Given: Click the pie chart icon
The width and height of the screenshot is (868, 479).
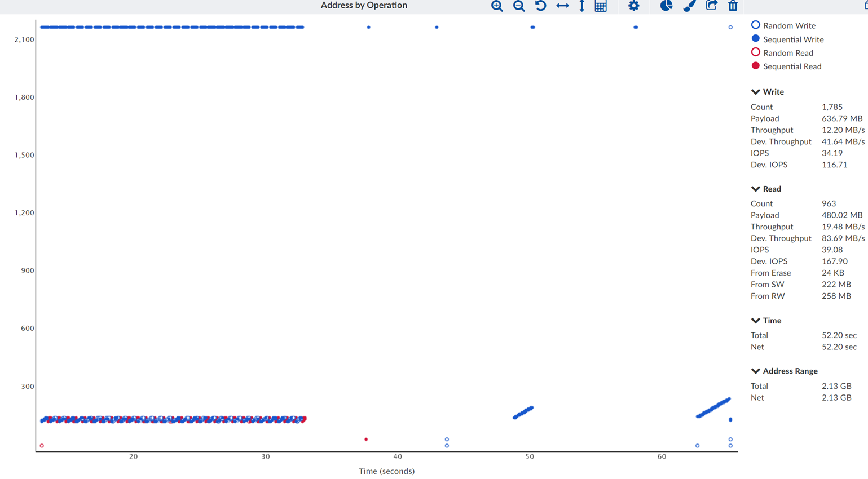Looking at the screenshot, I should point(666,6).
